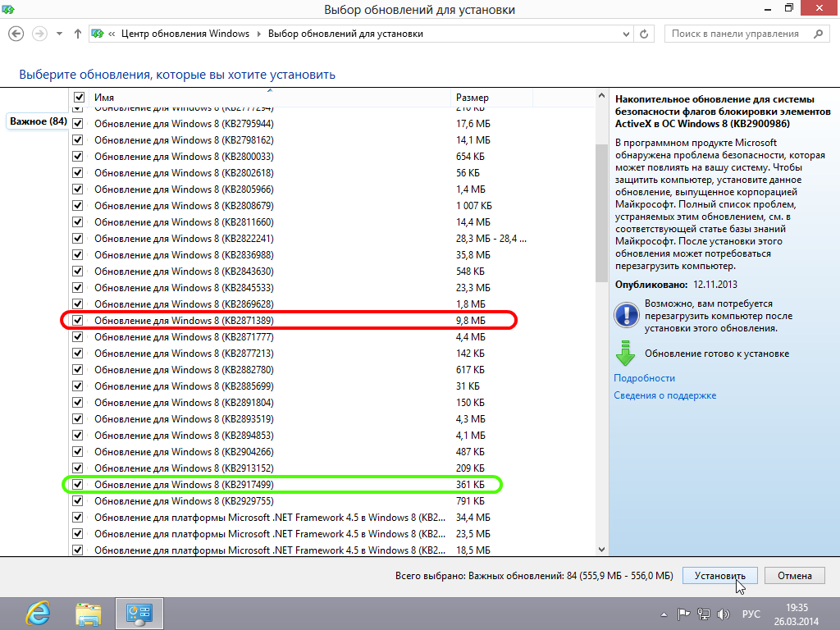Sort by the 'Размер' column header

(x=492, y=98)
